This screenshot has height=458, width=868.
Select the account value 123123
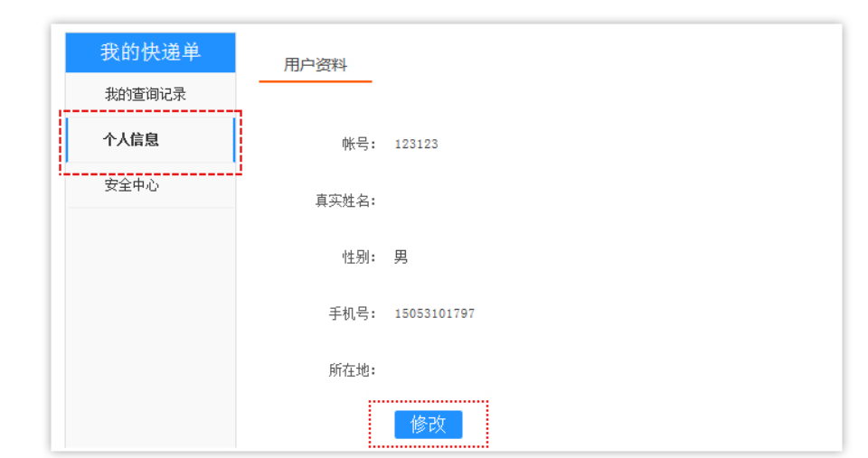416,145
